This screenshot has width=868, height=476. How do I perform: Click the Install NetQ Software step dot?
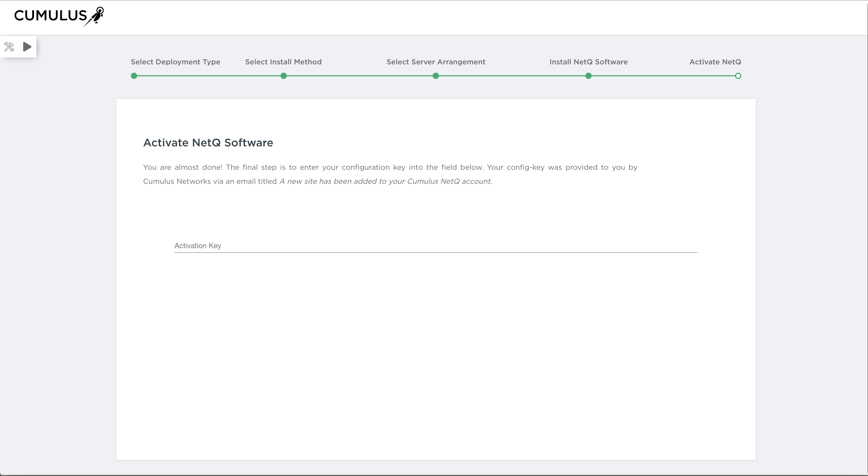pos(588,76)
